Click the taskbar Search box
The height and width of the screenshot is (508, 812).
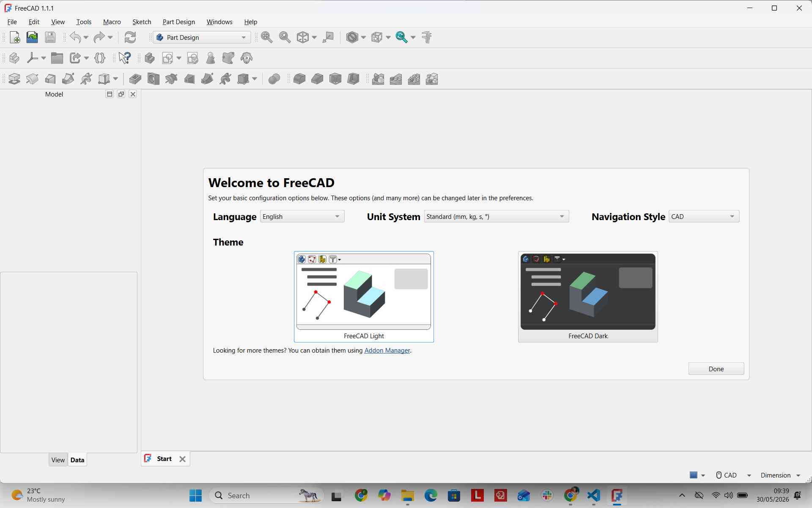tap(266, 495)
